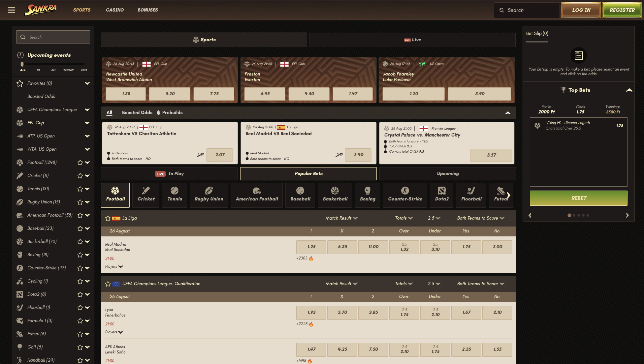
Task: Select the Floorball sport tile
Action: pyautogui.click(x=471, y=195)
